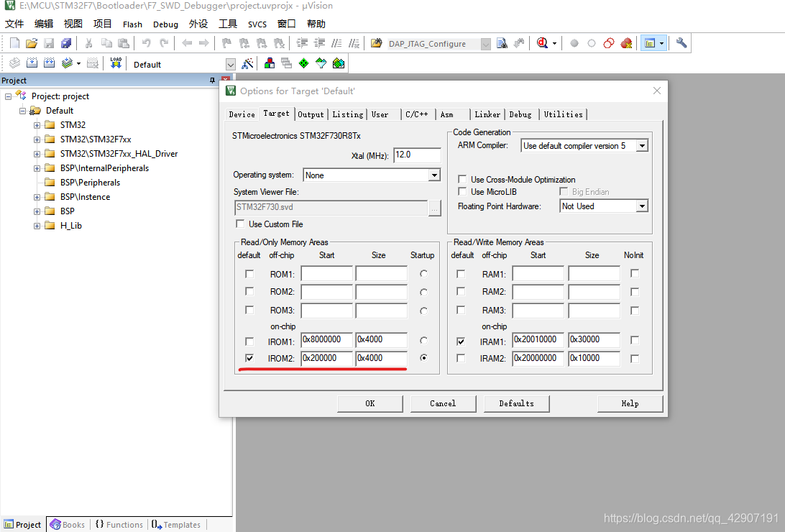The width and height of the screenshot is (785, 532).
Task: Click the Comment selection icon
Action: 337,44
